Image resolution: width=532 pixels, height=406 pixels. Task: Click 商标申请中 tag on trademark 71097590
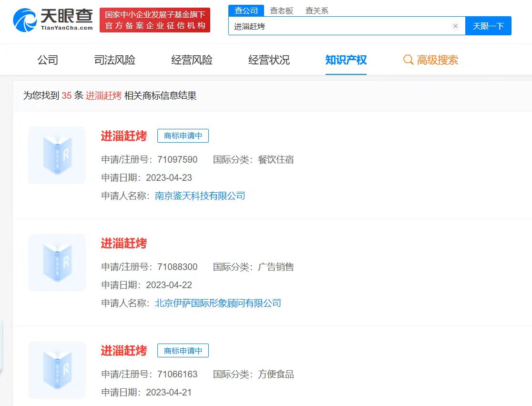[183, 136]
